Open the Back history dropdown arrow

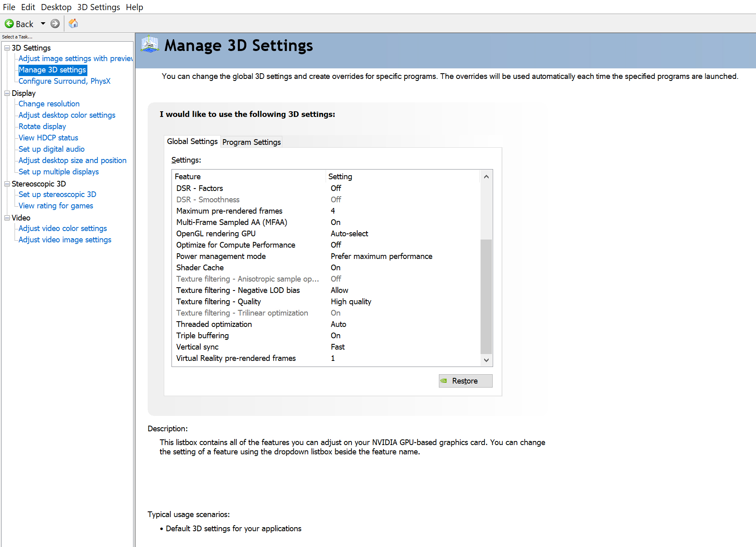(x=43, y=24)
